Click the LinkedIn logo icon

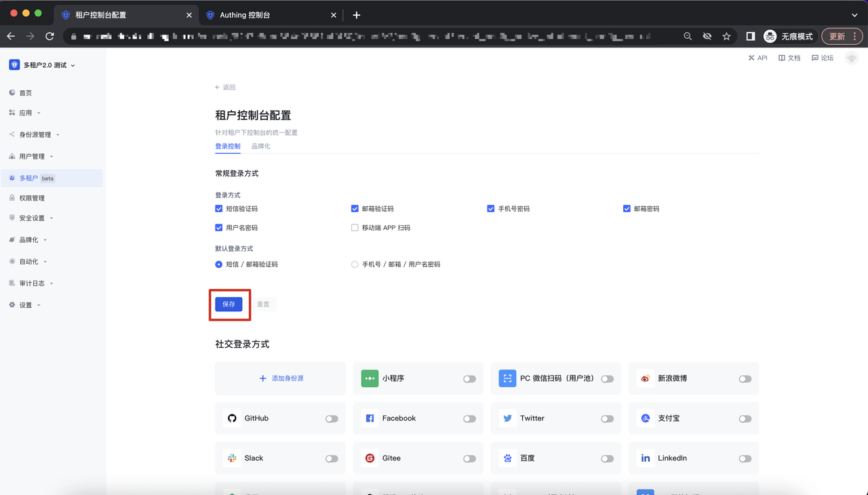pos(645,458)
